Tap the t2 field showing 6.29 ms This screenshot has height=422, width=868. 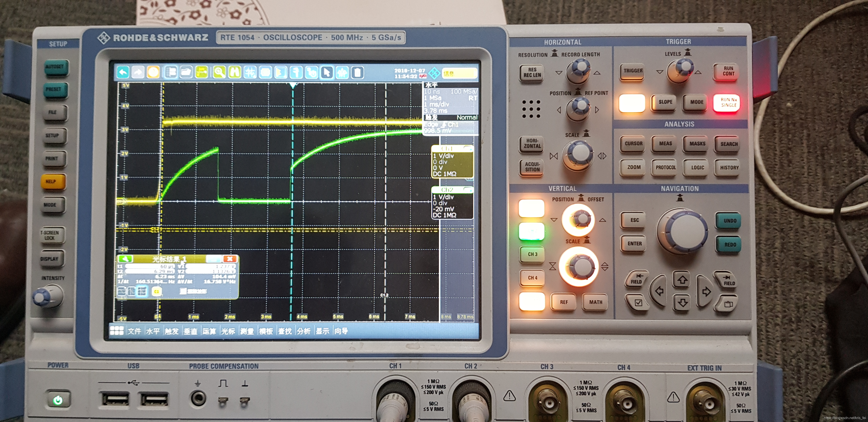(150, 271)
